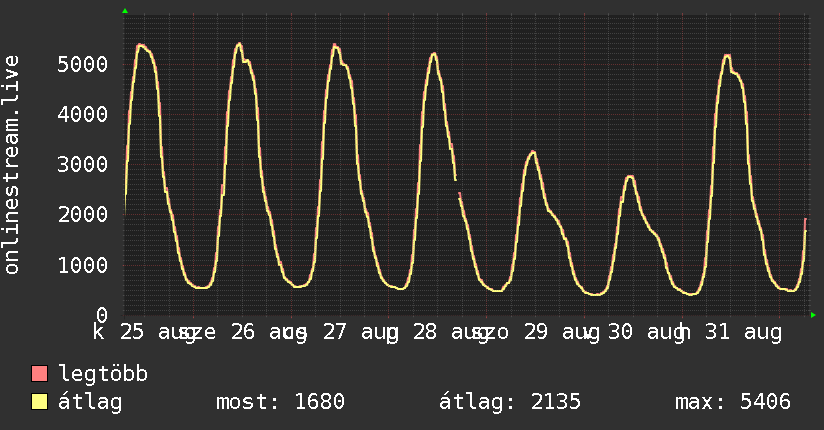Click the green arrow atop the y-axis
Screen dimensions: 824x430
pos(125,11)
